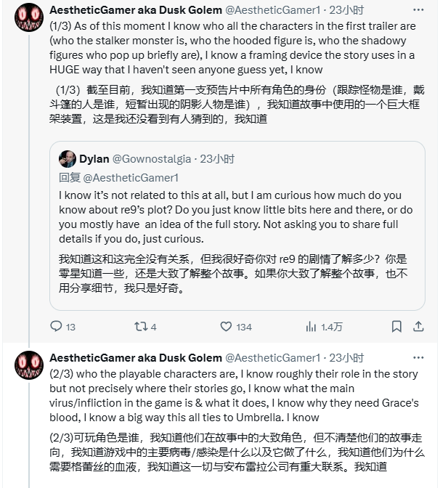
Task: Open first tweet's 23小时 timestamp
Action: 347,10
